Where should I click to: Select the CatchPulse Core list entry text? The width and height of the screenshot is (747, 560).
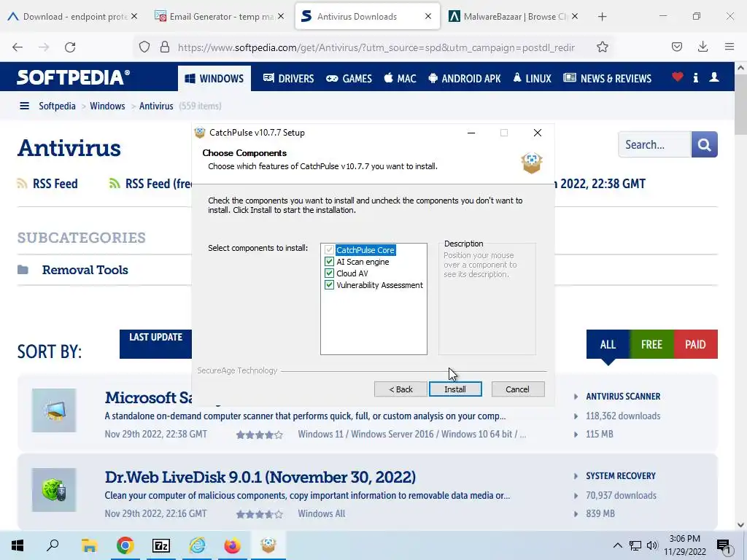(365, 250)
